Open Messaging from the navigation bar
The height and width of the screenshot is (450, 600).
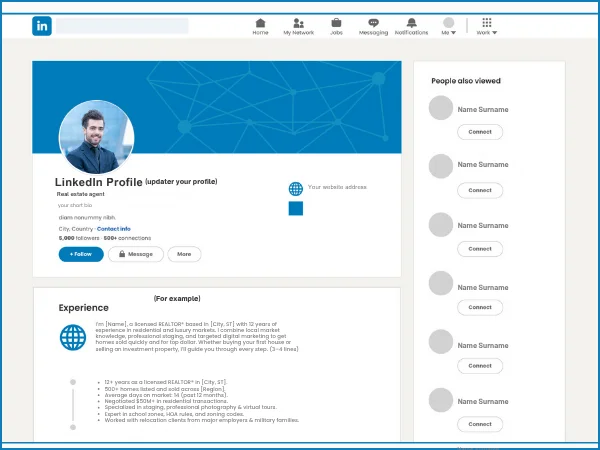(x=373, y=27)
